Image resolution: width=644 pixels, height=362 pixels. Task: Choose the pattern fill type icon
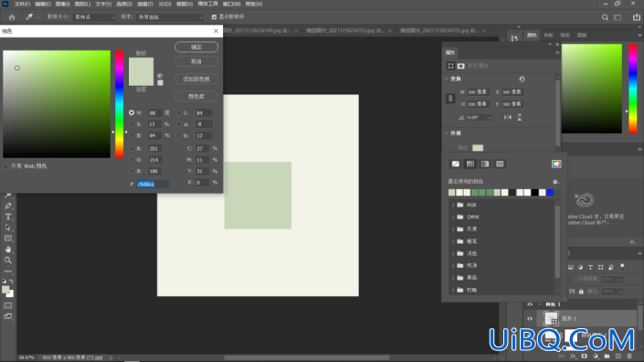tap(500, 164)
